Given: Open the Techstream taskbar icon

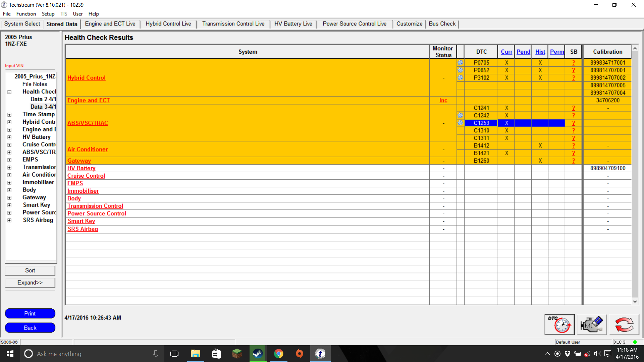Looking at the screenshot, I should click(x=320, y=354).
